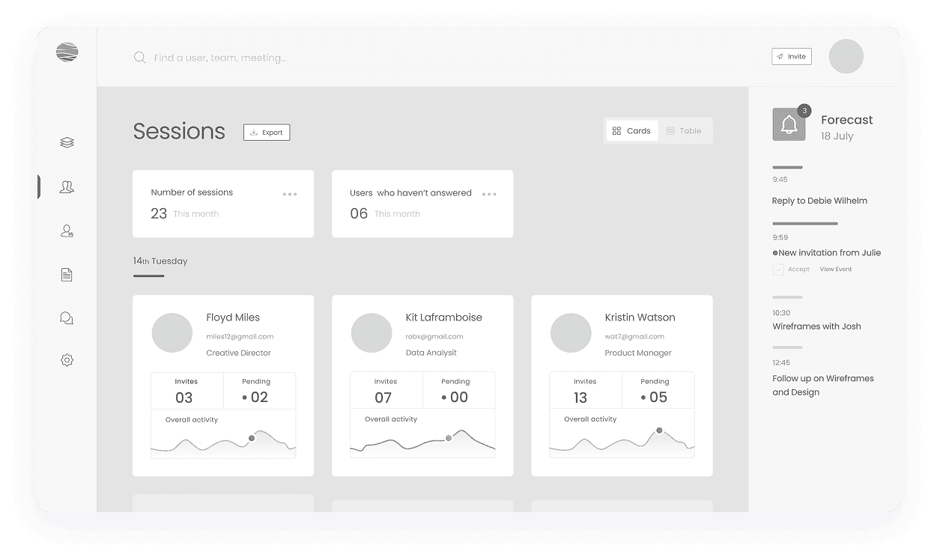Open the Sessions stack icon in sidebar
The image size is (937, 560).
(x=67, y=141)
